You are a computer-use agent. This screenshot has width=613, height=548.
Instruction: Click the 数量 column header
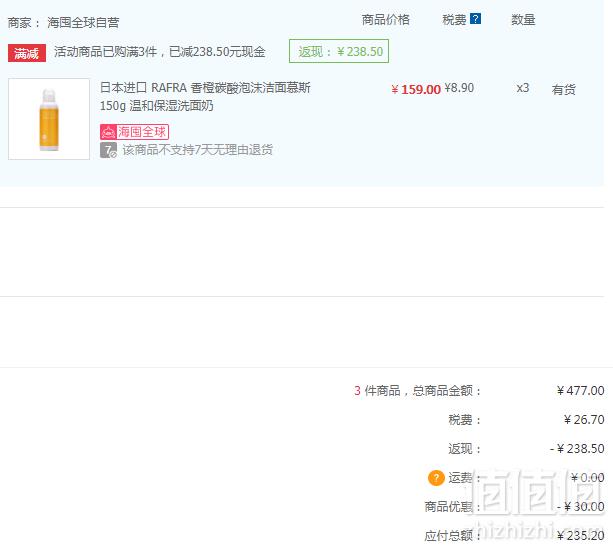tap(523, 20)
